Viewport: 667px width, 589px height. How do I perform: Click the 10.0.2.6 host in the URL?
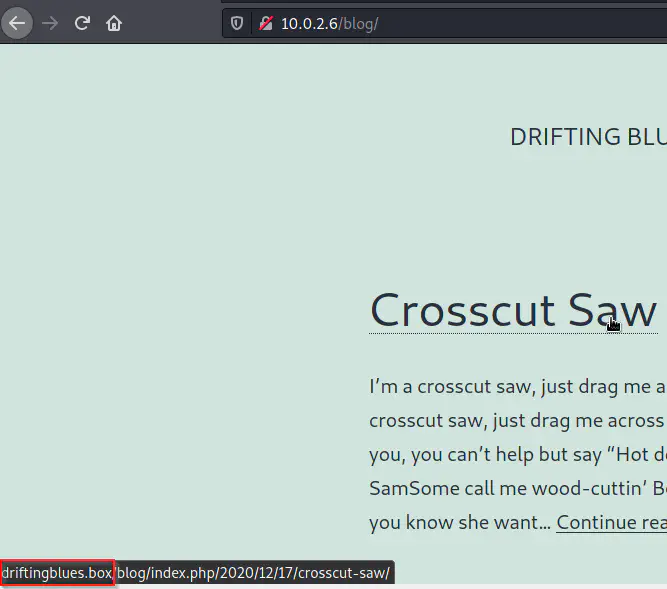(x=309, y=23)
